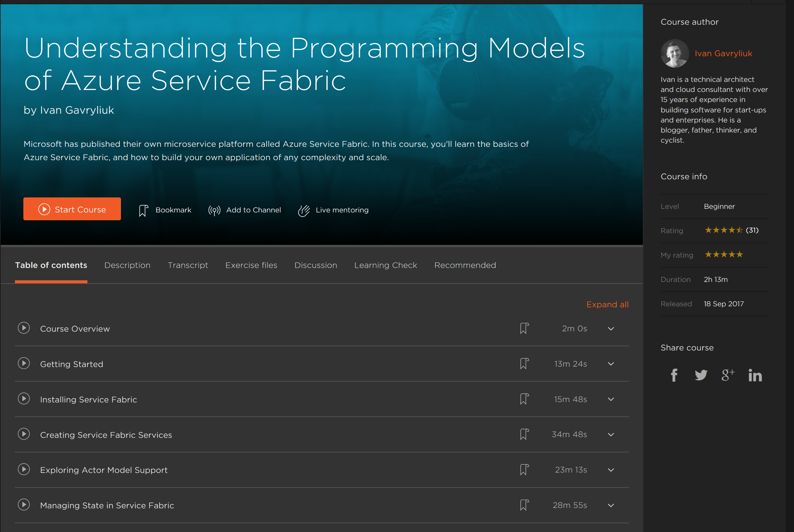Open Exploring Actor Model Support title
This screenshot has height=532, width=794.
(104, 470)
